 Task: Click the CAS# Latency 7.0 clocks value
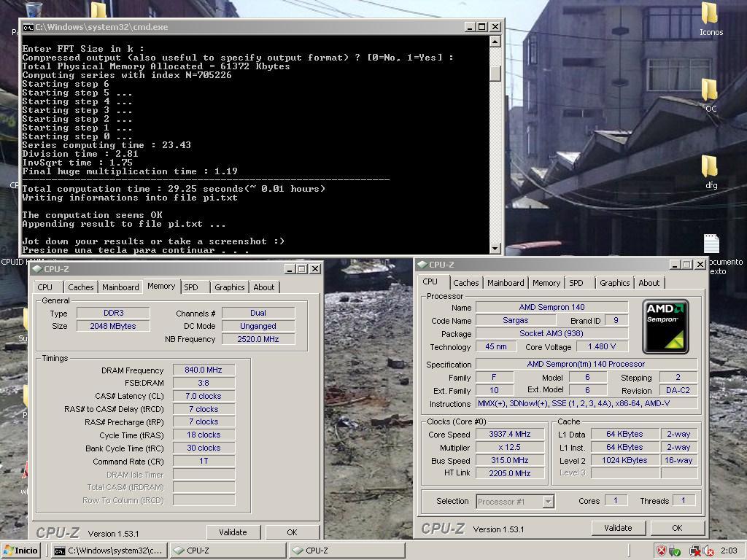[x=204, y=396]
